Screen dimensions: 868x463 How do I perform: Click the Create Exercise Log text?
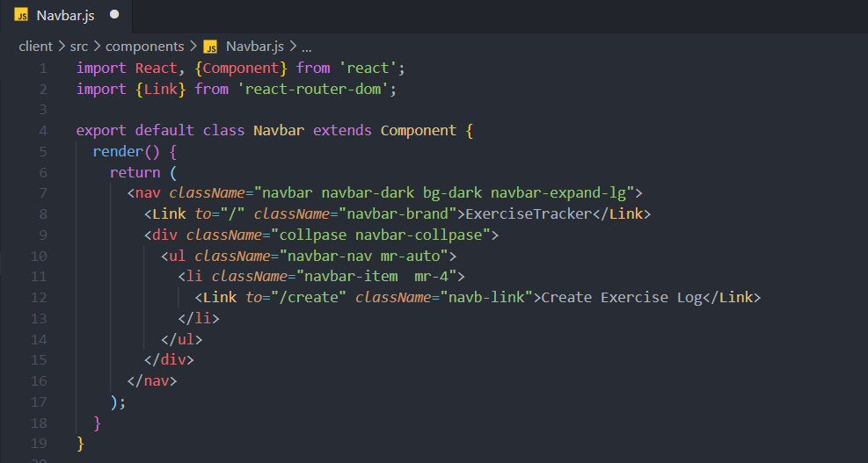pos(621,297)
